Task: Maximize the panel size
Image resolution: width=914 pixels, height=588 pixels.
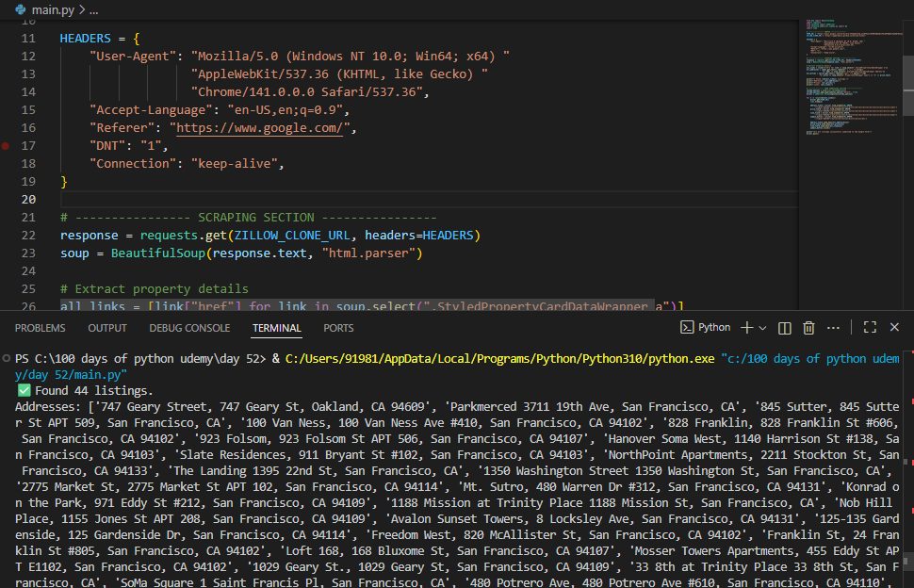Action: [870, 328]
